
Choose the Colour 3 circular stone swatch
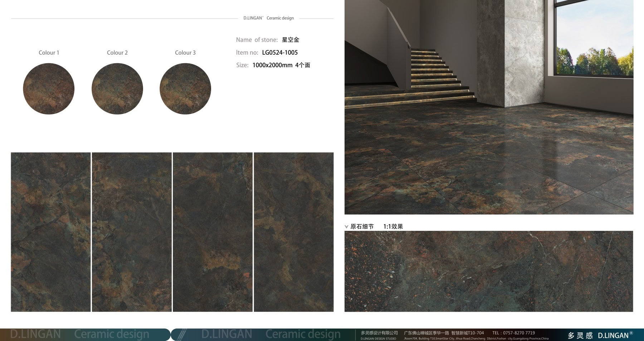185,89
